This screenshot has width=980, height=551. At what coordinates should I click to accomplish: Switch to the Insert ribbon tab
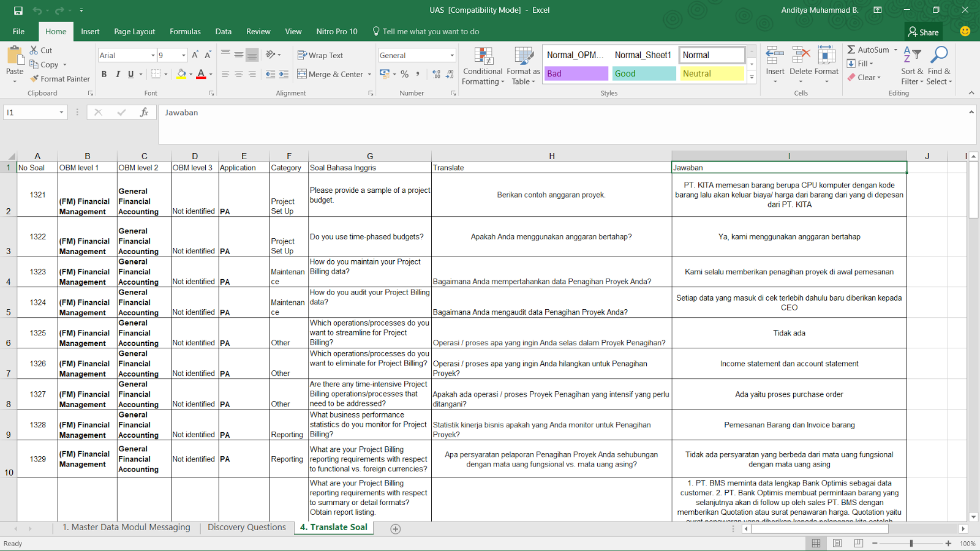point(90,32)
